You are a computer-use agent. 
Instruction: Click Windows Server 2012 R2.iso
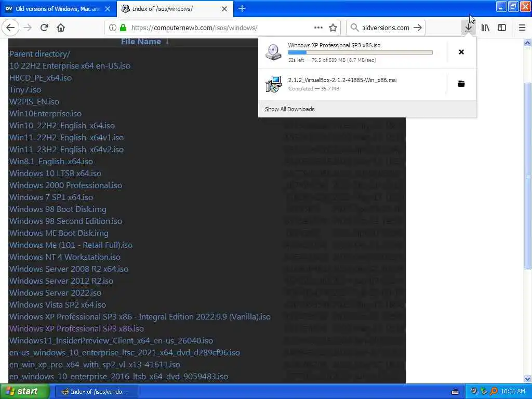[61, 281]
